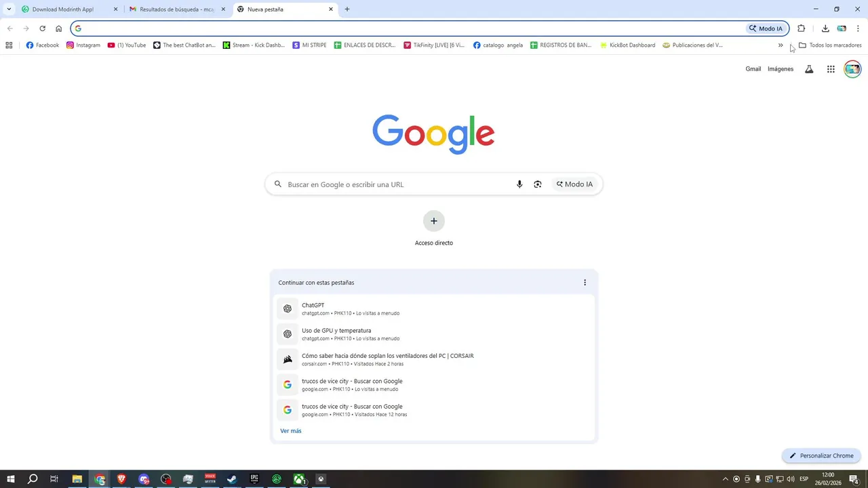
Task: Click the Modo IA button in the search box
Action: click(x=575, y=184)
